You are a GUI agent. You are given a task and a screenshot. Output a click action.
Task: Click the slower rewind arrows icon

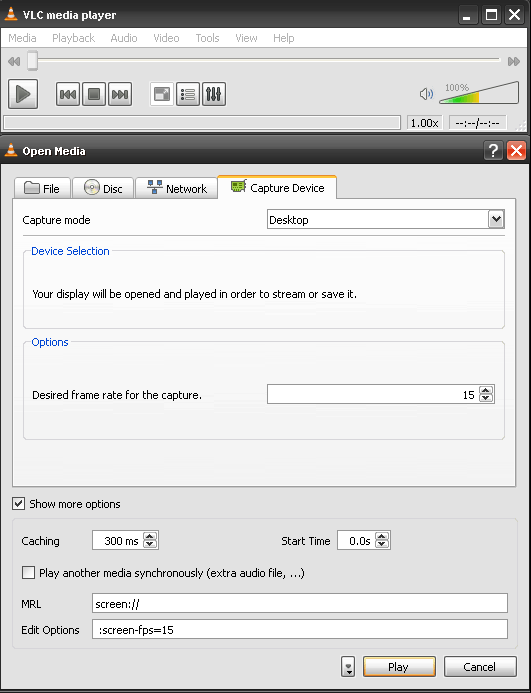click(14, 61)
